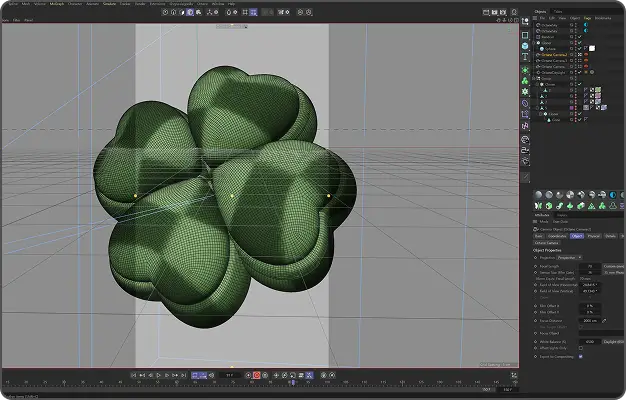Toggle the Random effector enable checkmark
Image resolution: width=626 pixels, height=400 pixels.
click(x=580, y=37)
